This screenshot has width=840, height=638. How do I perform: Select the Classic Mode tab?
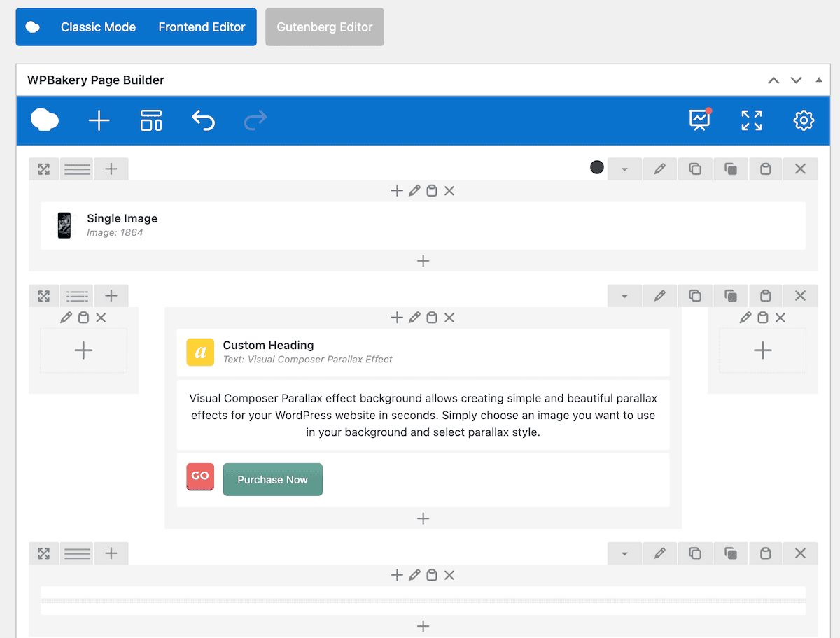98,27
